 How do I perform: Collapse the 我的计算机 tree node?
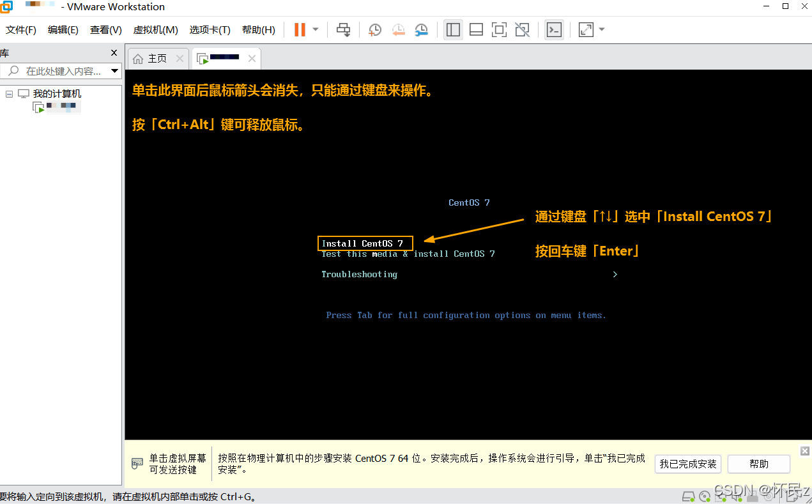[x=9, y=94]
